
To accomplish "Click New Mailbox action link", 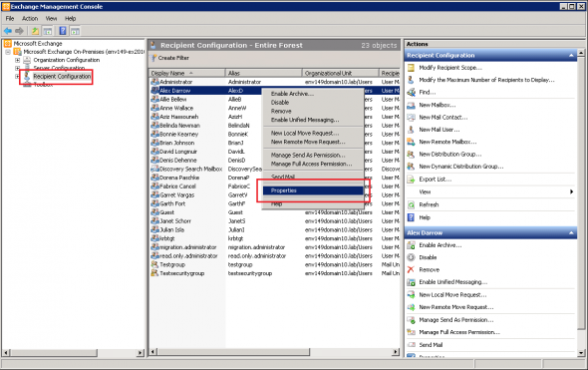I will (437, 105).
